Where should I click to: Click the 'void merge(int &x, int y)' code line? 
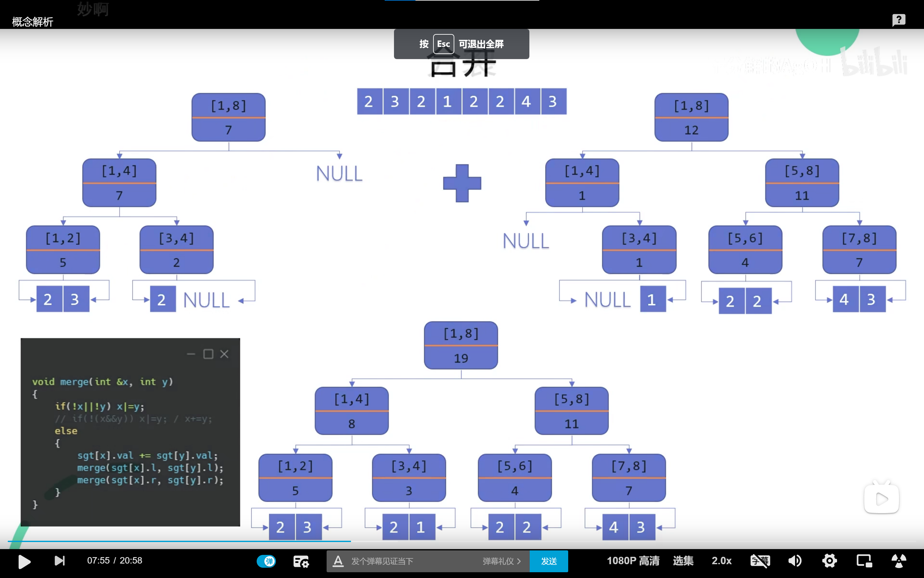[102, 382]
